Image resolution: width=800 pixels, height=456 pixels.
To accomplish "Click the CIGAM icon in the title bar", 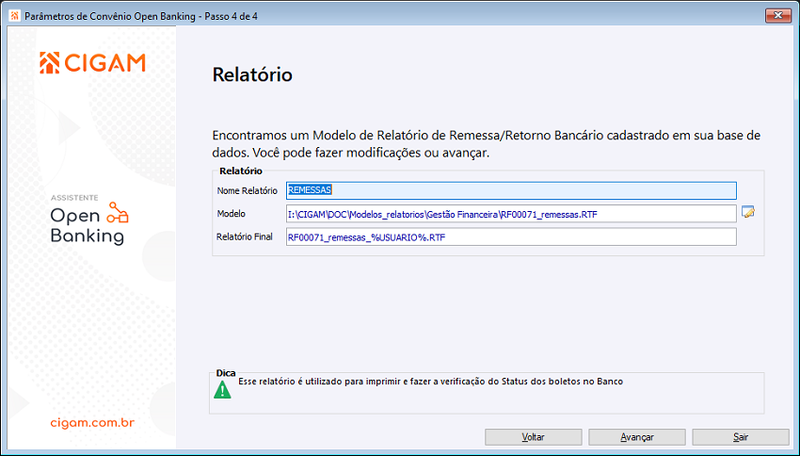I will [15, 16].
